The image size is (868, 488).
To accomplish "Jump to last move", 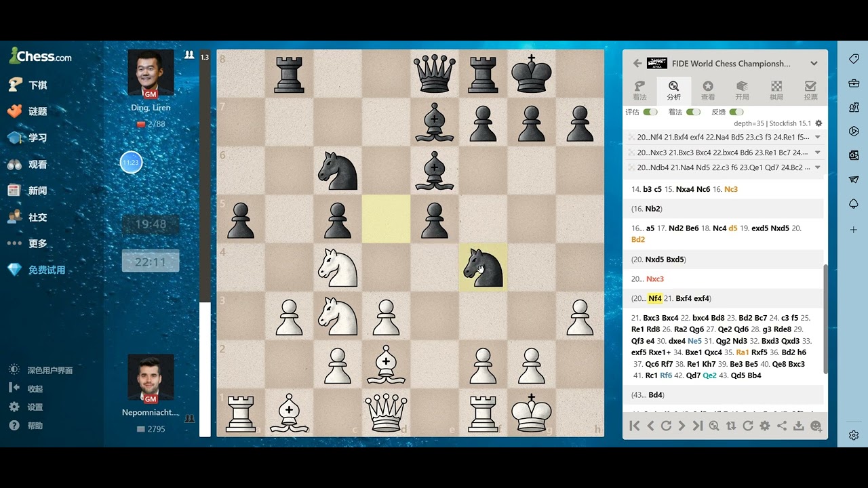I will tap(698, 426).
